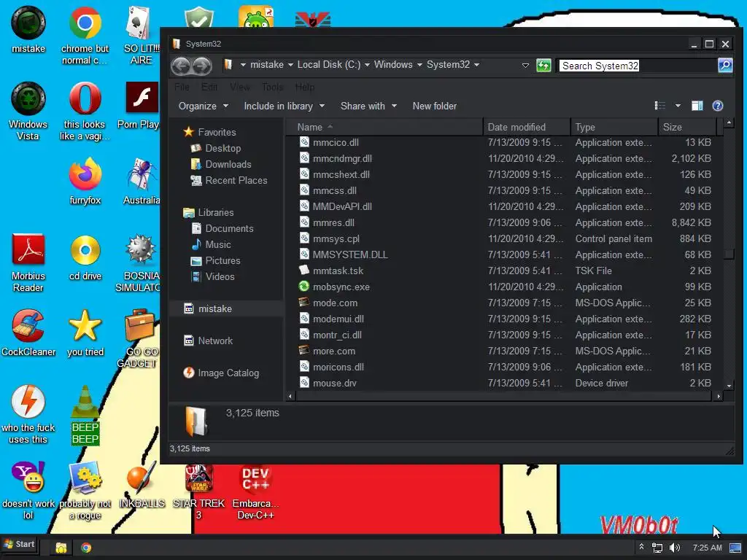Open the BEEP BEEP traffic cone icon
This screenshot has height=560, width=747.
(85, 413)
